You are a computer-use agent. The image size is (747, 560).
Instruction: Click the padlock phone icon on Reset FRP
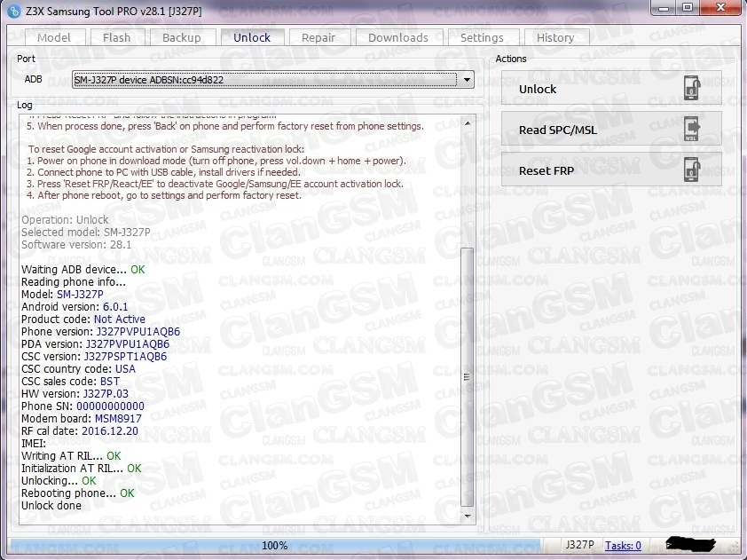point(692,170)
